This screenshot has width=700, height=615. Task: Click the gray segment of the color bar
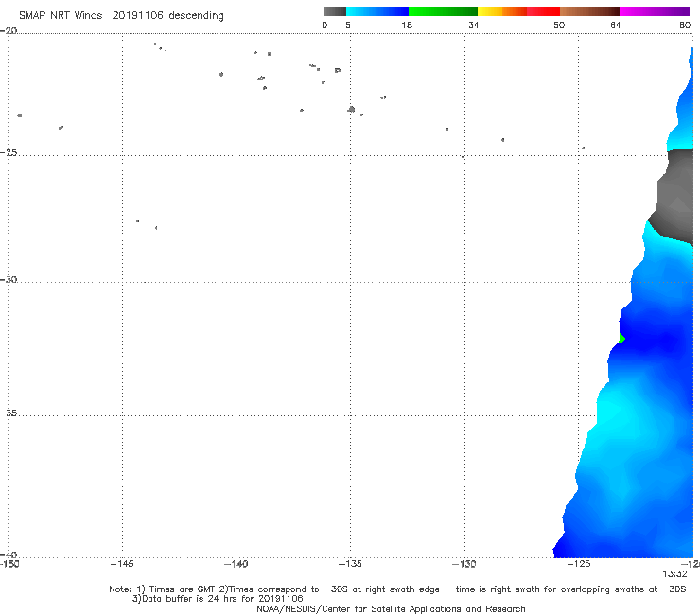pos(334,11)
